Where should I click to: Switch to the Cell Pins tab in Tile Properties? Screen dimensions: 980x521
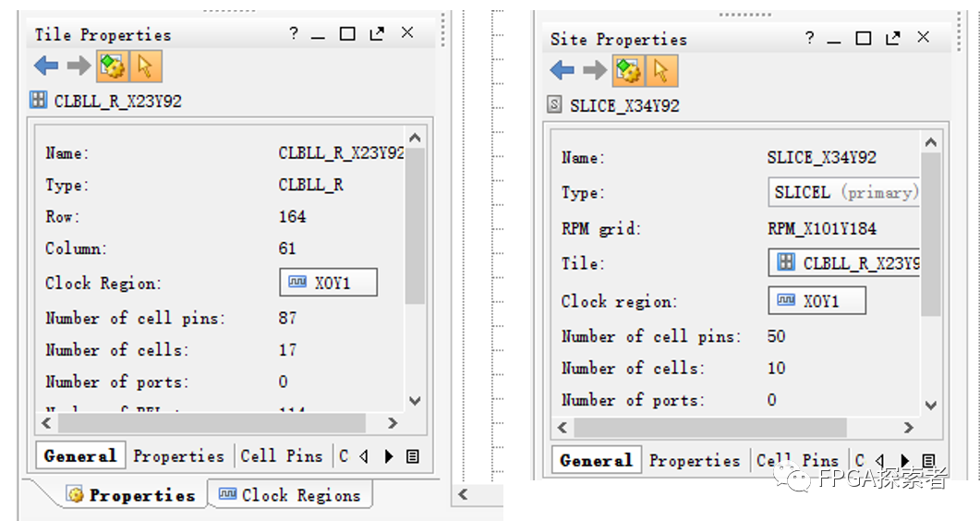tap(282, 456)
